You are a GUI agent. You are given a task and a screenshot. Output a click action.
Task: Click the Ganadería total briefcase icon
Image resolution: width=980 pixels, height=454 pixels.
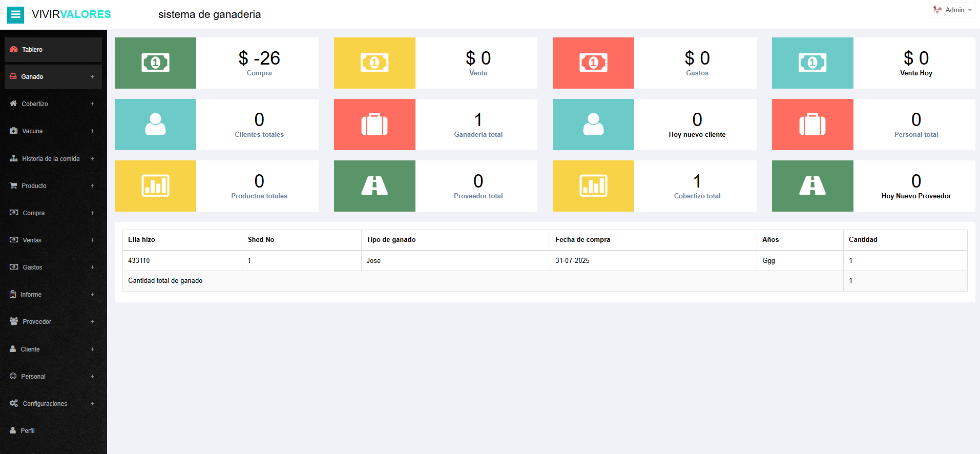coord(374,125)
